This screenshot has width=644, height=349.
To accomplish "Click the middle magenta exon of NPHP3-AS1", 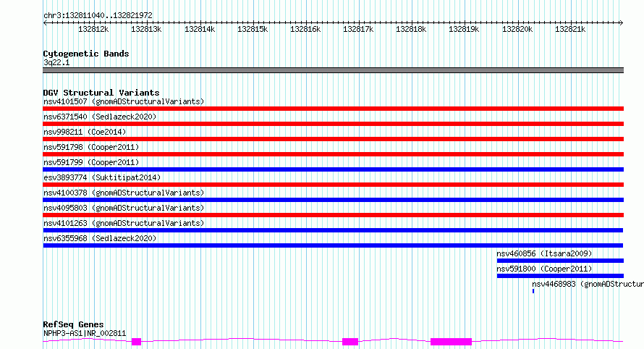I will tap(350, 342).
